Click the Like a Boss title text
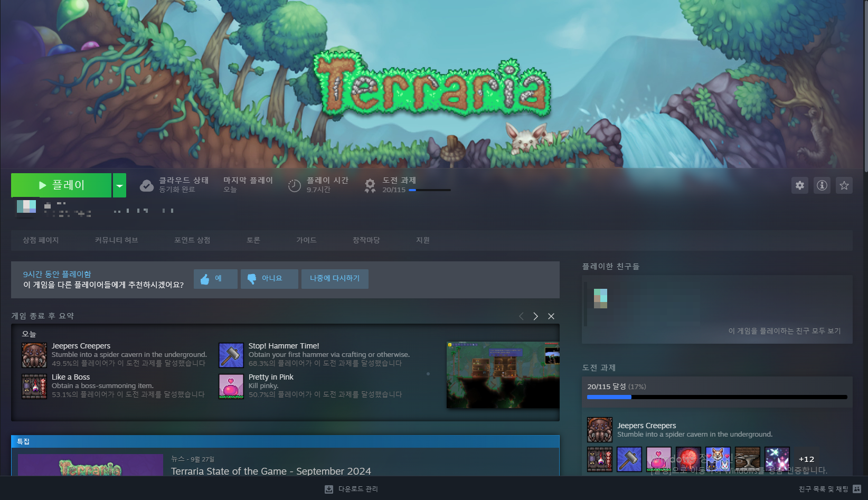Image resolution: width=868 pixels, height=500 pixels. [71, 377]
